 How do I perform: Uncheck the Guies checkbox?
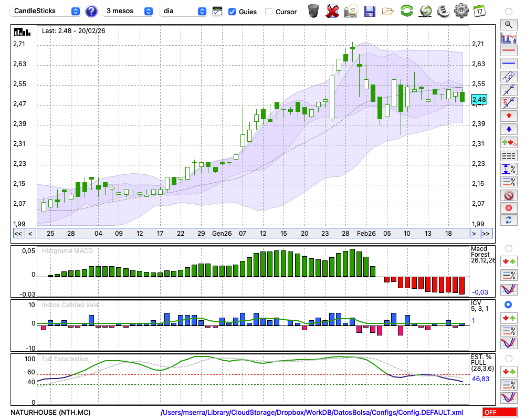[x=232, y=12]
